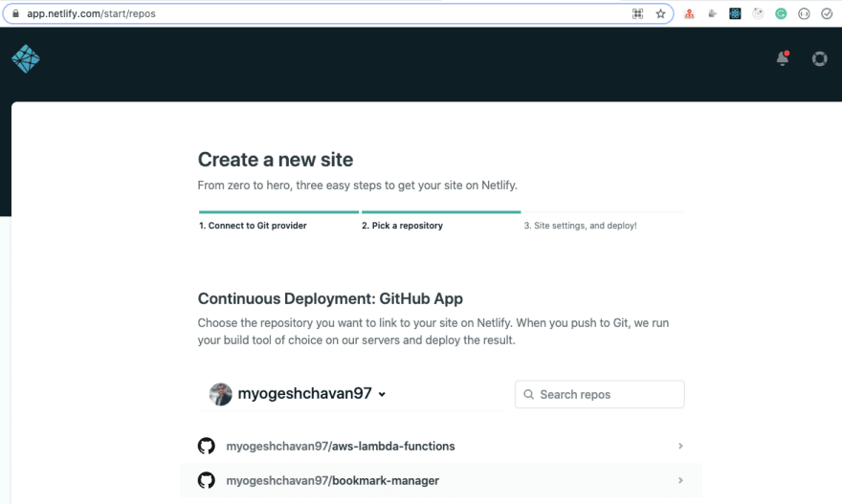Open the light grey circular extension icon
Viewport: 842px width, 504px height.
758,14
